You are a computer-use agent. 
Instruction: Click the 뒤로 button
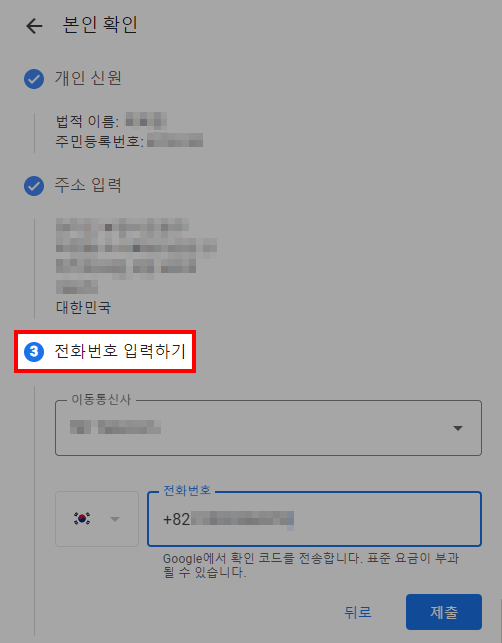pos(358,612)
